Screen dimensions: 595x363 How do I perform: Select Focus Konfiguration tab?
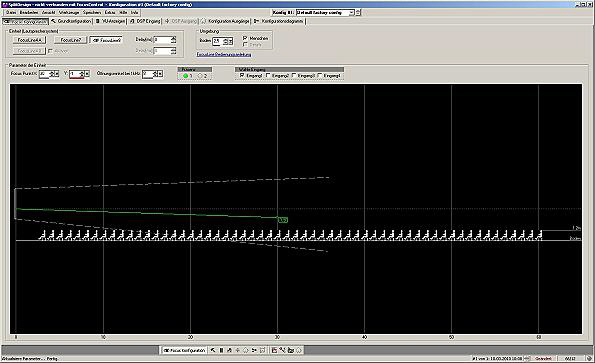click(x=25, y=22)
